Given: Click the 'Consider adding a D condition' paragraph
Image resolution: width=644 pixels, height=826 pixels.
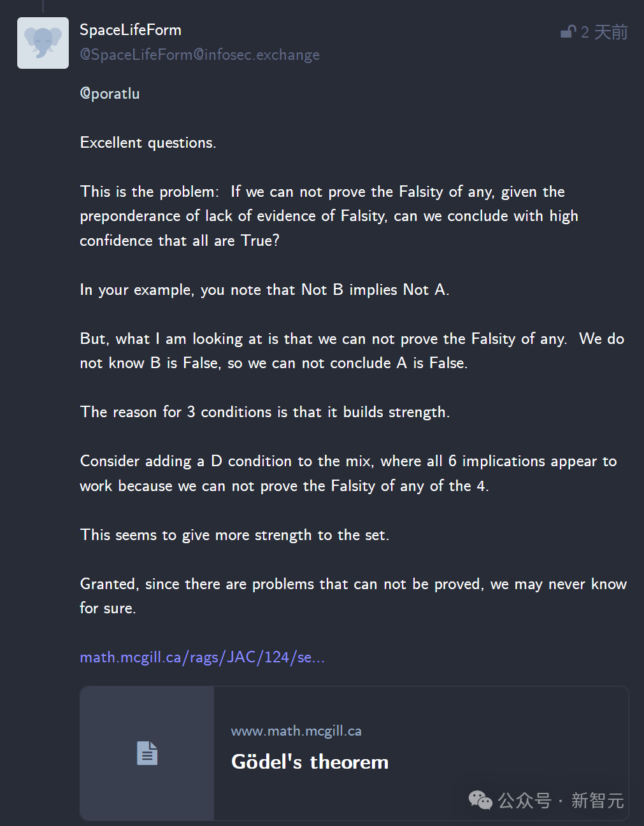Looking at the screenshot, I should [x=348, y=473].
